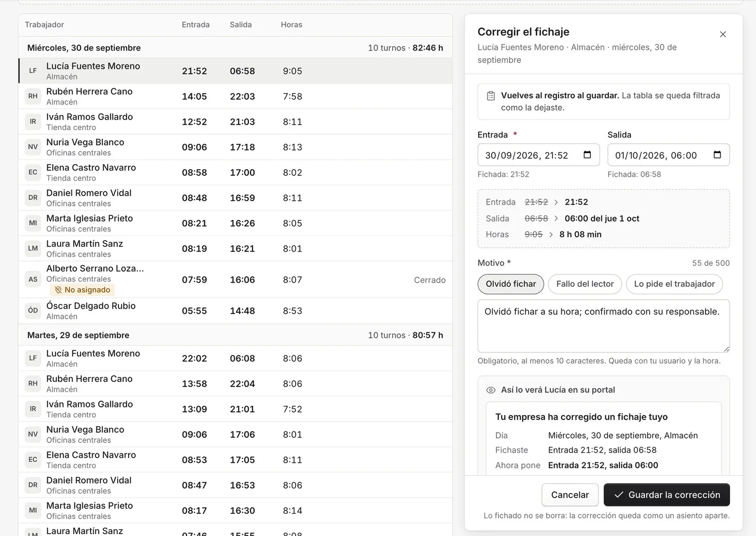The image size is (756, 536).
Task: Click the 80:57 h Tuesday total
Action: click(428, 335)
